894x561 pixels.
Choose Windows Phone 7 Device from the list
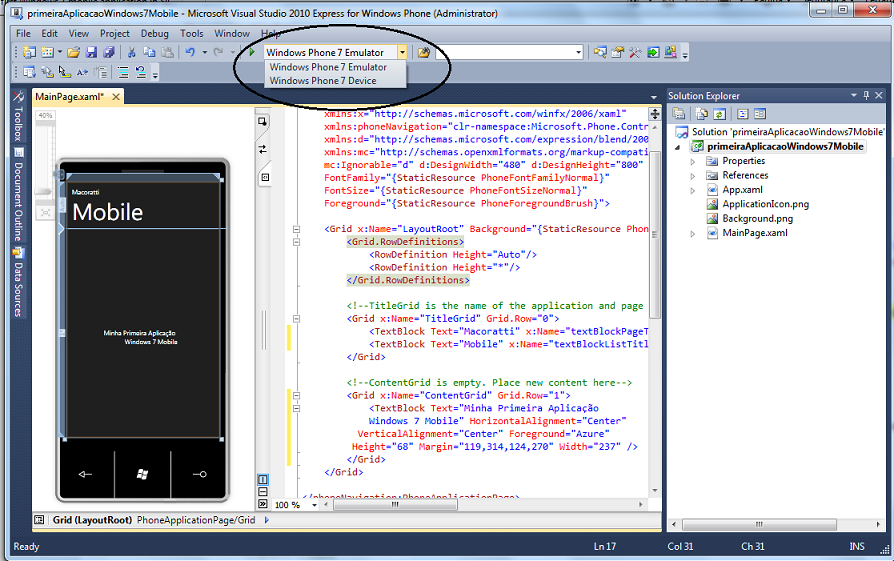[x=335, y=81]
